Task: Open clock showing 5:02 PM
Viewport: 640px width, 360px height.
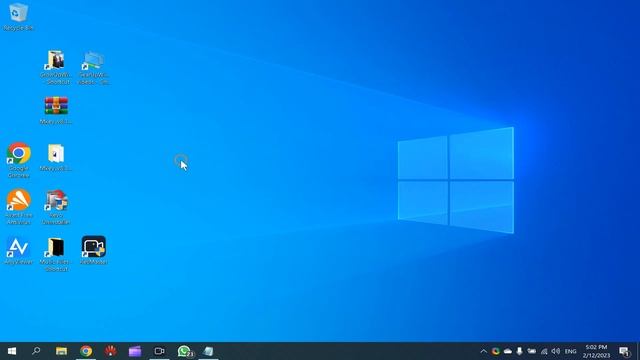Action: point(596,351)
